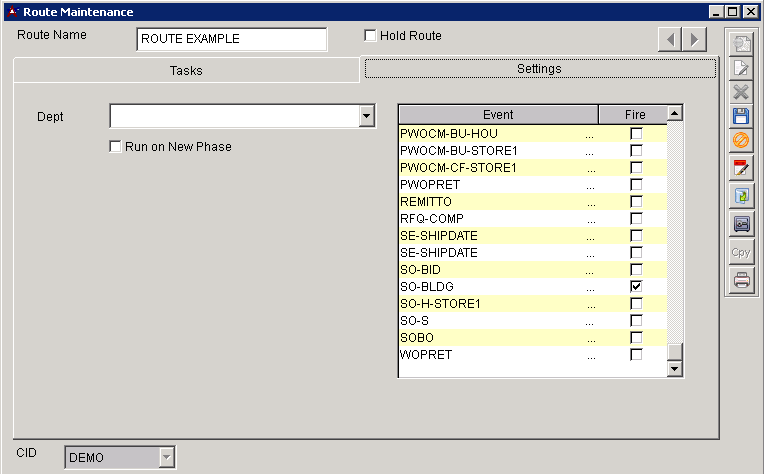Switch to the Tasks tab
Viewport: 764px width, 474px height.
[x=185, y=71]
